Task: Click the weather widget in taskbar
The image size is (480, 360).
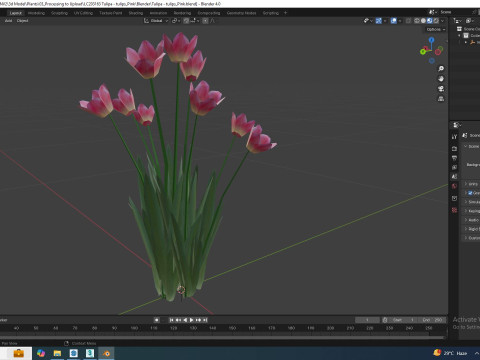Action: (x=451, y=353)
